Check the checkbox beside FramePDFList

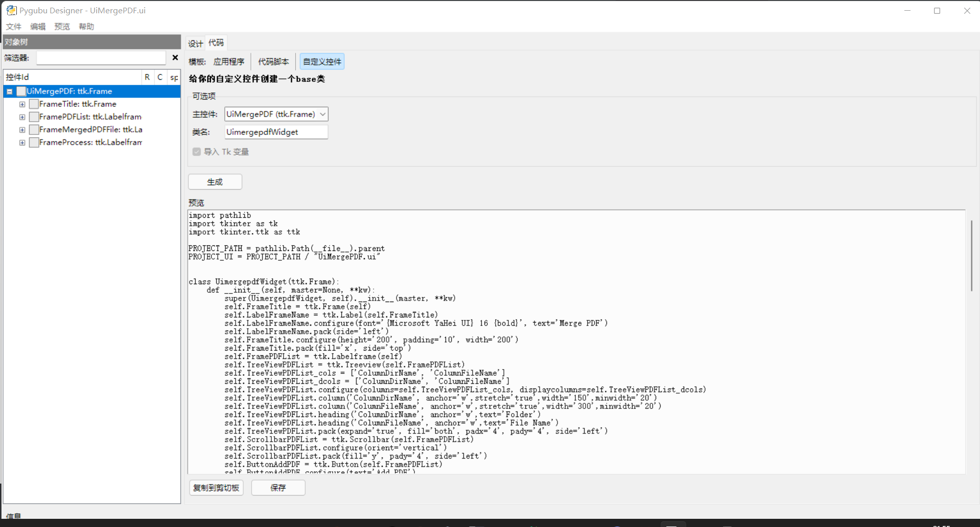[x=34, y=117]
